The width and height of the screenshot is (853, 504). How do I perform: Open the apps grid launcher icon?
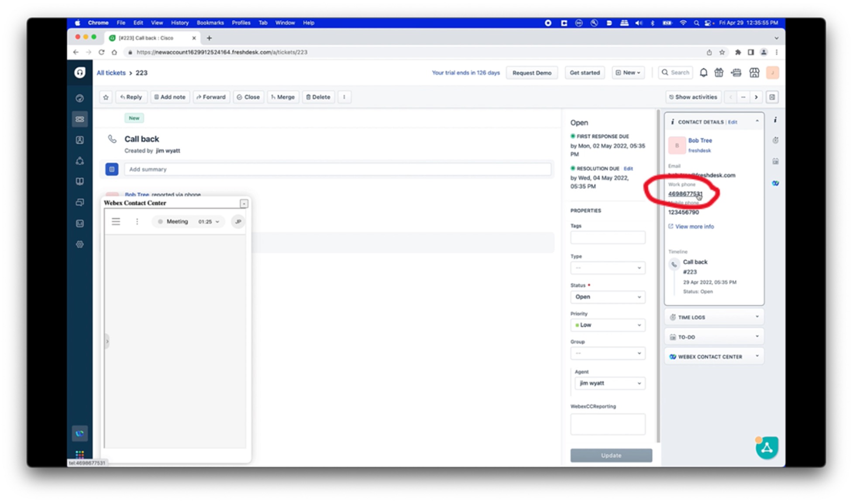[x=79, y=454]
